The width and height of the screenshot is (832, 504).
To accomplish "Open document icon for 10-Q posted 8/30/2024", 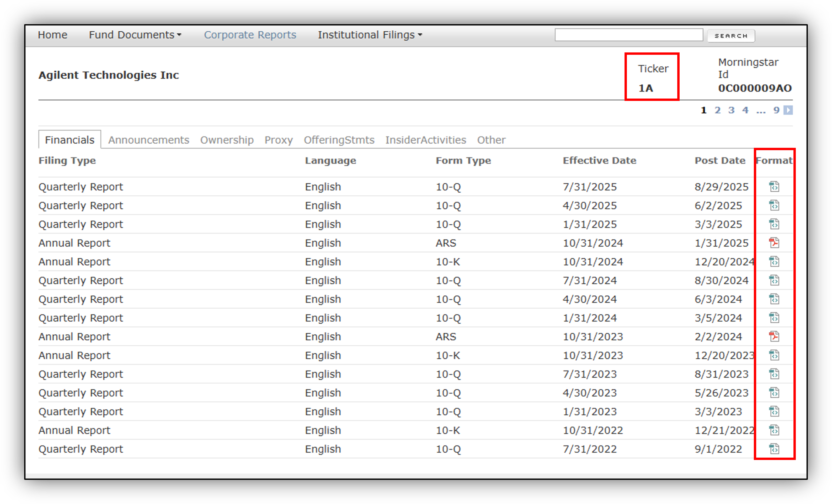I will pyautogui.click(x=774, y=280).
